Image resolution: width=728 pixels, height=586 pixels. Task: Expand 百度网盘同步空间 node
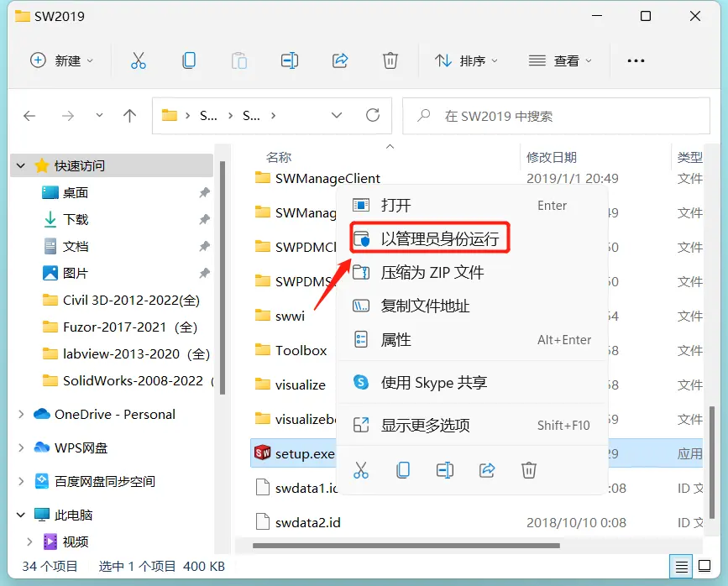[21, 481]
